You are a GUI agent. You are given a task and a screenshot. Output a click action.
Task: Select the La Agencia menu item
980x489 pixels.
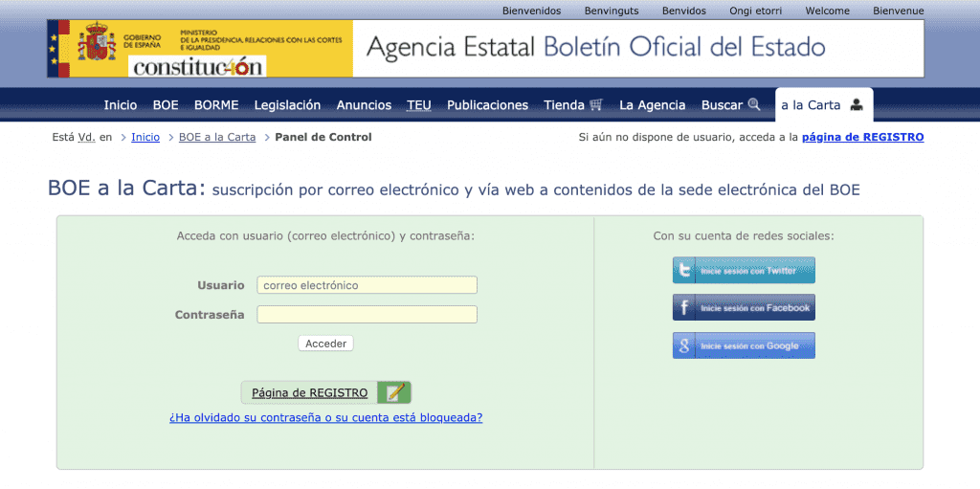pos(652,105)
